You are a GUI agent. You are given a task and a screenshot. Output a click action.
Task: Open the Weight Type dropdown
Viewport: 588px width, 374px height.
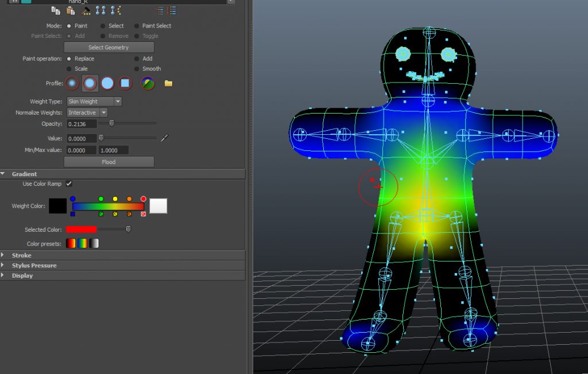(94, 102)
